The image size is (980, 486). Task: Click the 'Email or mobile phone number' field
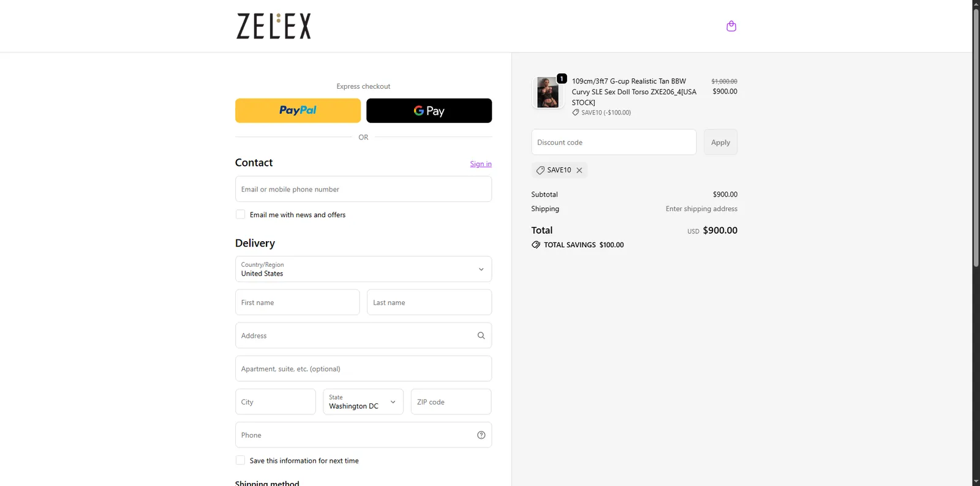[363, 189]
